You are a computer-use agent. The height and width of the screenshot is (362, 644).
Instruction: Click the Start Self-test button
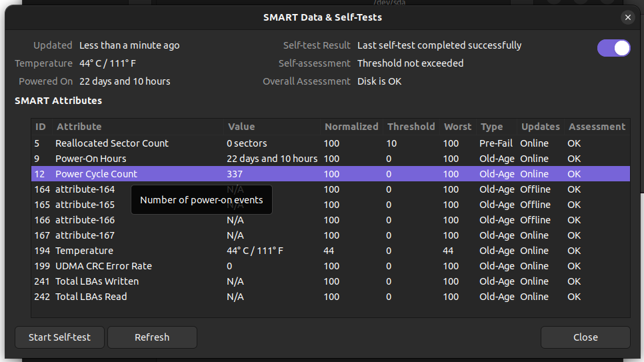pos(59,337)
